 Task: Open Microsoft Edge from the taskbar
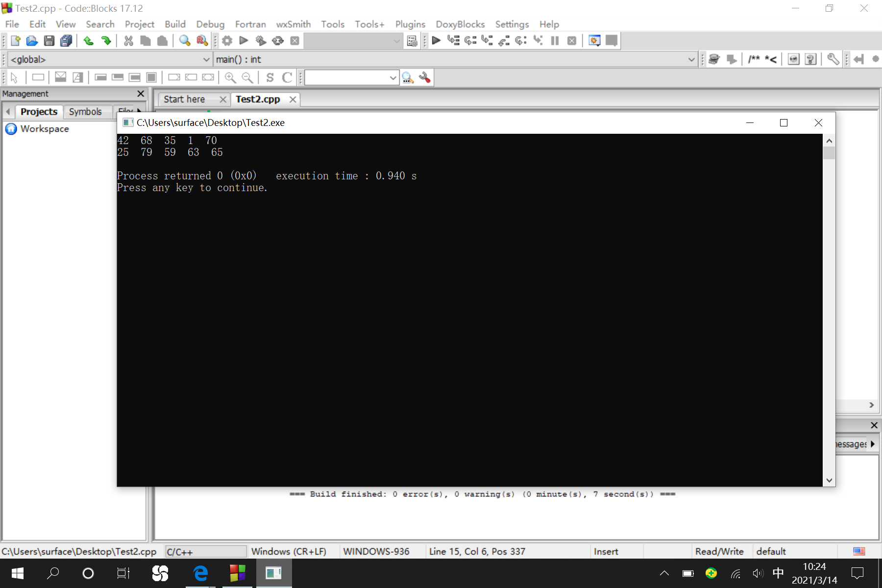pyautogui.click(x=200, y=573)
